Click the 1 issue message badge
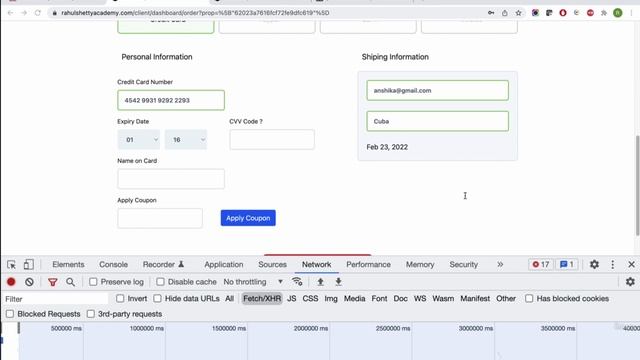This screenshot has height=360, width=640. (x=567, y=264)
